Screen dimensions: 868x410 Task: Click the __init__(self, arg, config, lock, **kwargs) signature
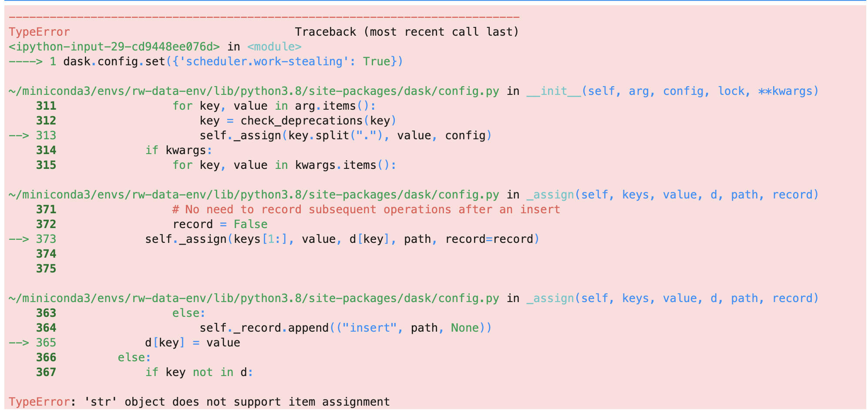[673, 91]
